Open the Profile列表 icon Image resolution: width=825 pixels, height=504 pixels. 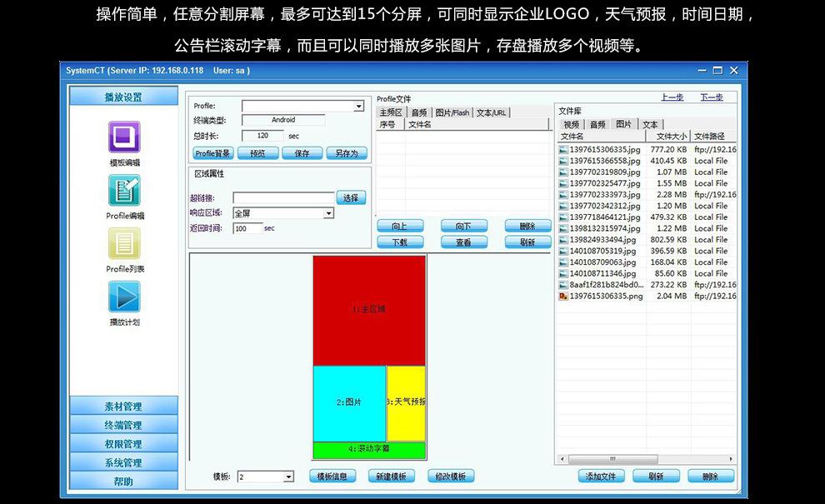tap(124, 243)
